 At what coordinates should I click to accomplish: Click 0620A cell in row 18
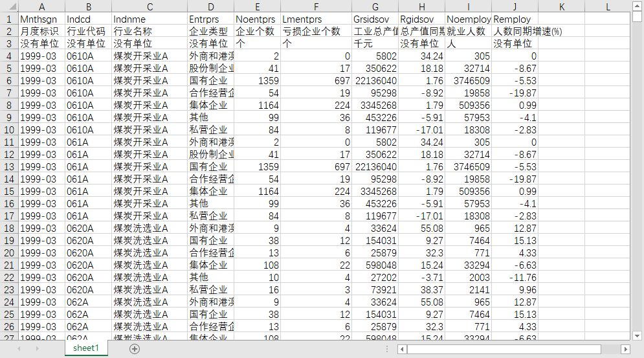coord(88,228)
